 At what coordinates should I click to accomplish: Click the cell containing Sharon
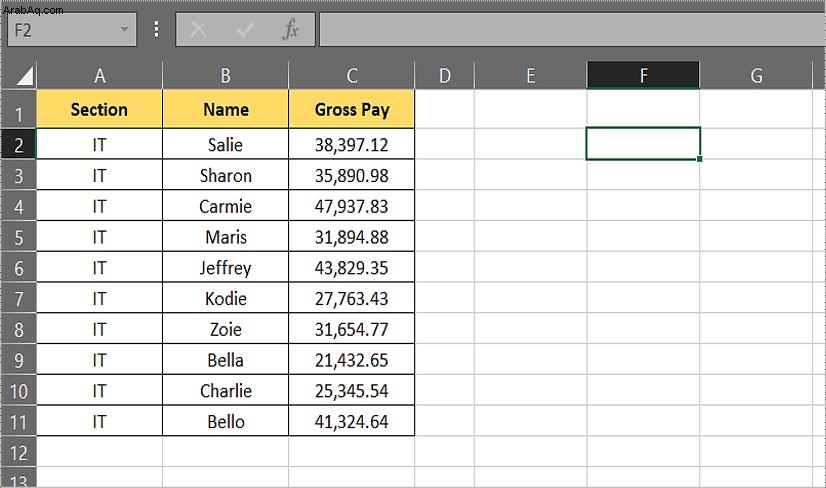(225, 175)
